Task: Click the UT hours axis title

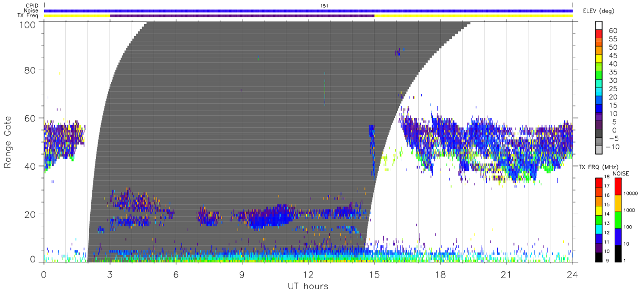Action: [x=308, y=286]
